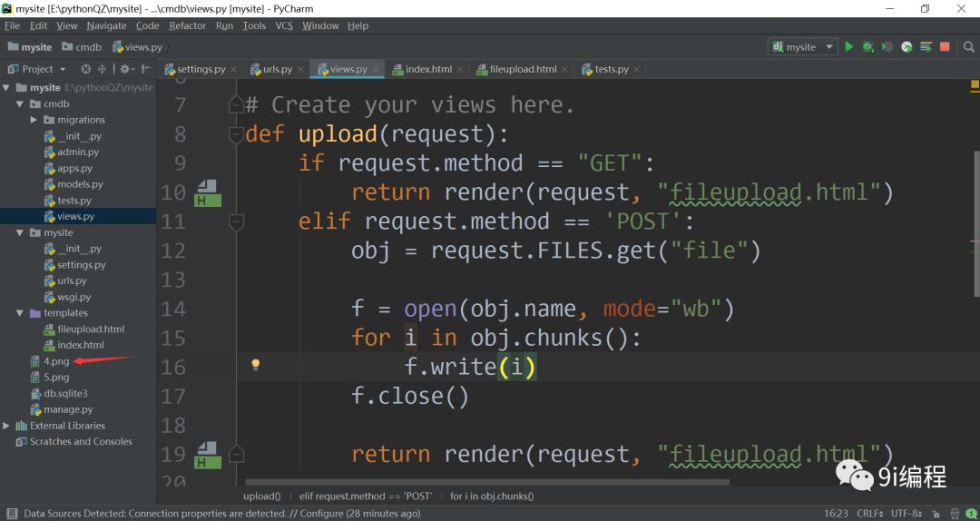
Task: Click the yellow inspection status indicator
Action: click(975, 85)
